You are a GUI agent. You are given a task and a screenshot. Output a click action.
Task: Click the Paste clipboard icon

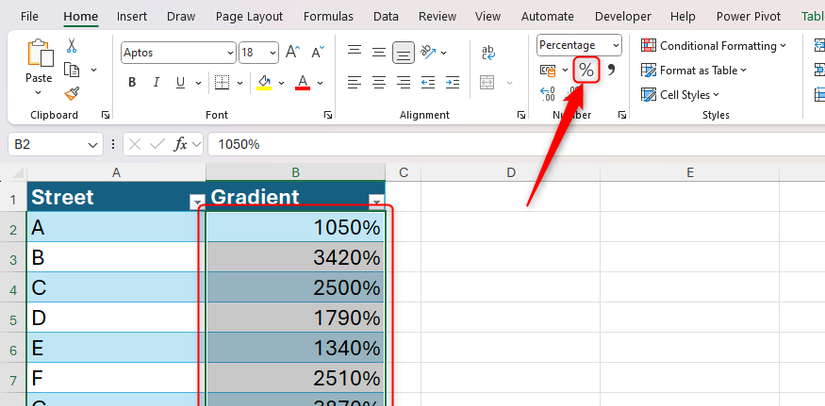[40, 53]
